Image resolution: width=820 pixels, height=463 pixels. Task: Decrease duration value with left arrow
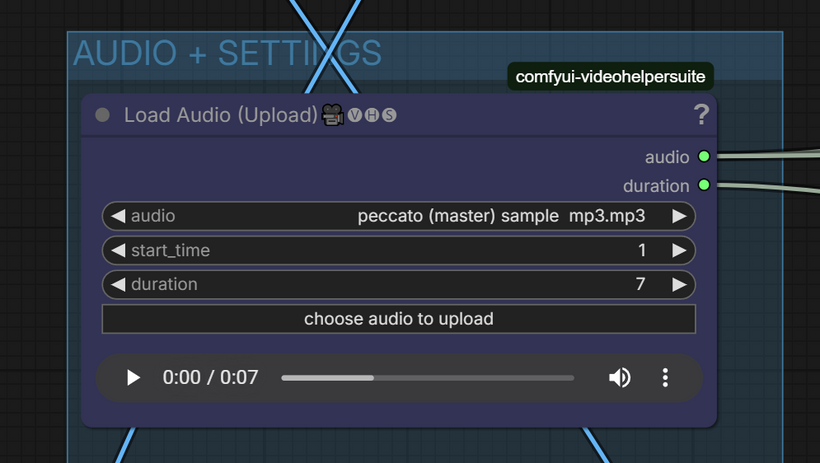point(118,284)
